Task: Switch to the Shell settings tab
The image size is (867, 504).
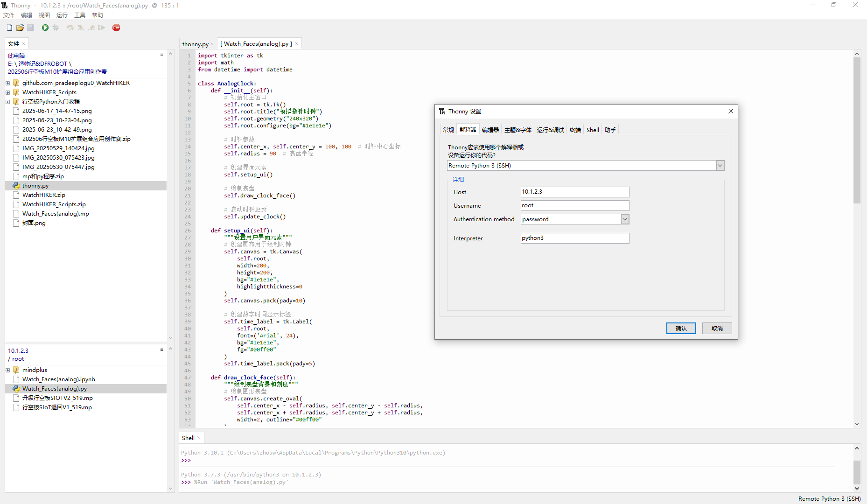Action: pos(593,130)
